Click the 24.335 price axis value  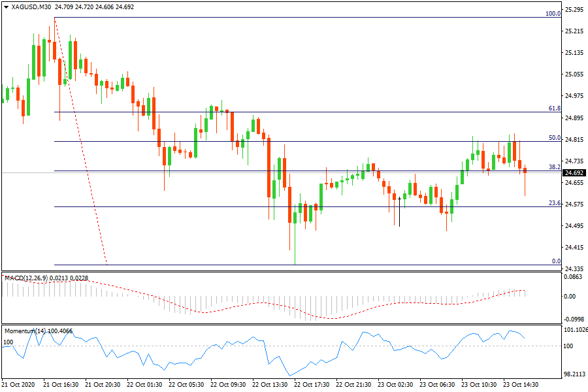point(574,269)
